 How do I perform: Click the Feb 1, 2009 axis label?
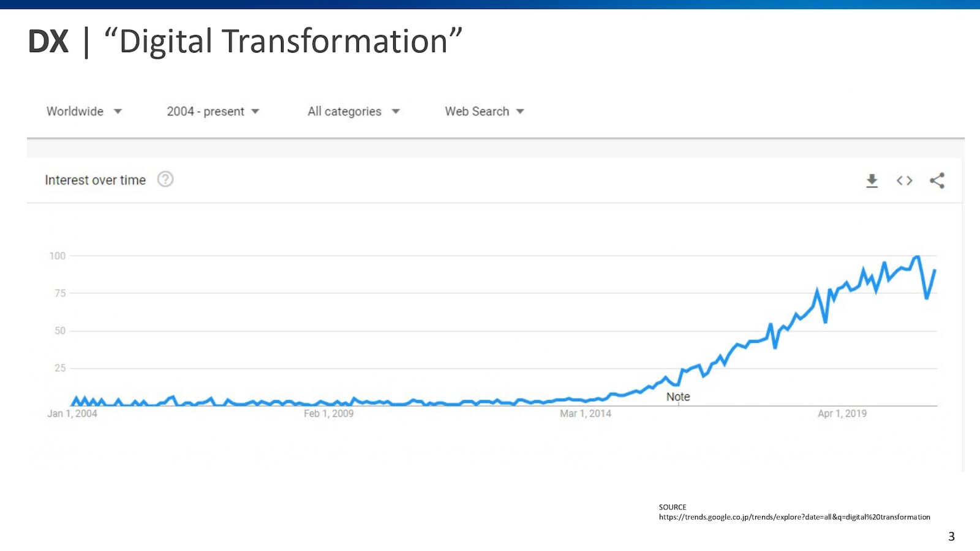[330, 414]
